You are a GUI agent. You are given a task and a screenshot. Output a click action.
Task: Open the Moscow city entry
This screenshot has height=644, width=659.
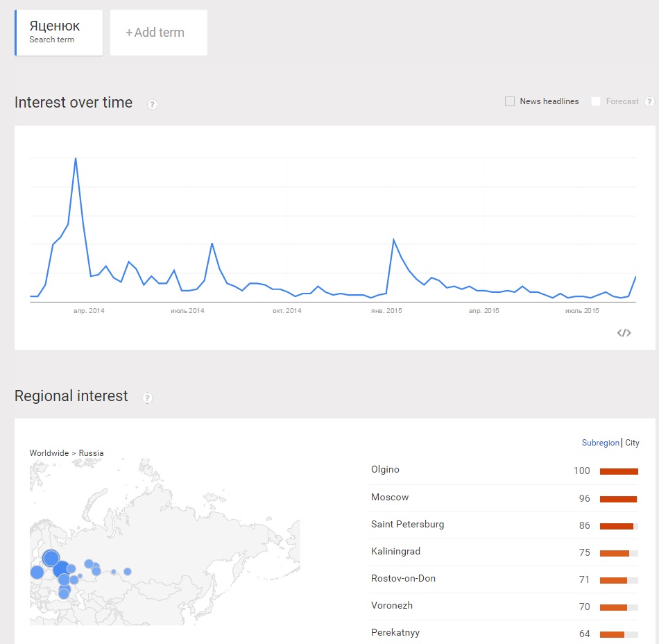coord(390,498)
